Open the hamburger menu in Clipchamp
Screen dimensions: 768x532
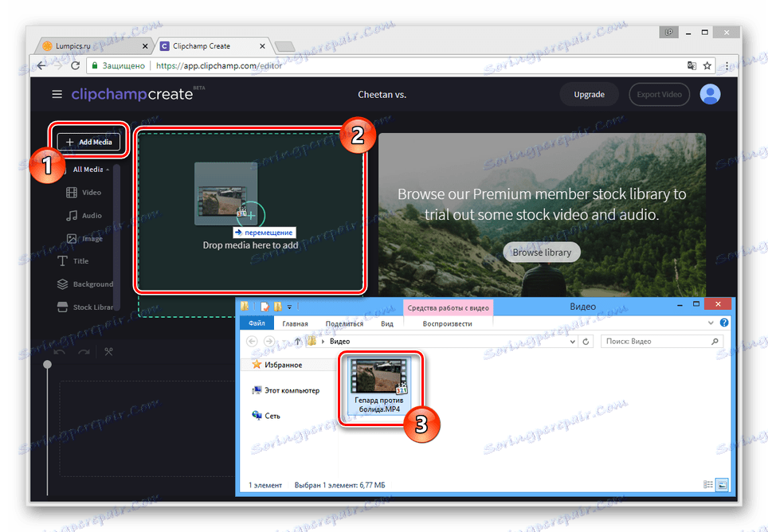[57, 93]
